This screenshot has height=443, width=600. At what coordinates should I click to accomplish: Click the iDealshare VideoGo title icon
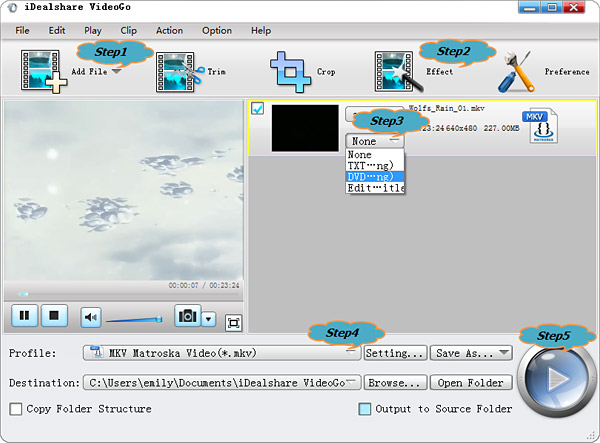pyautogui.click(x=12, y=7)
